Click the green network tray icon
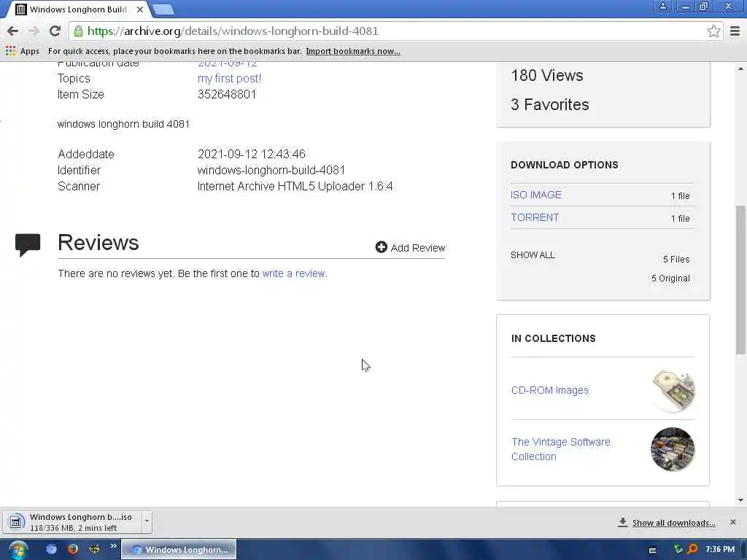 (678, 549)
